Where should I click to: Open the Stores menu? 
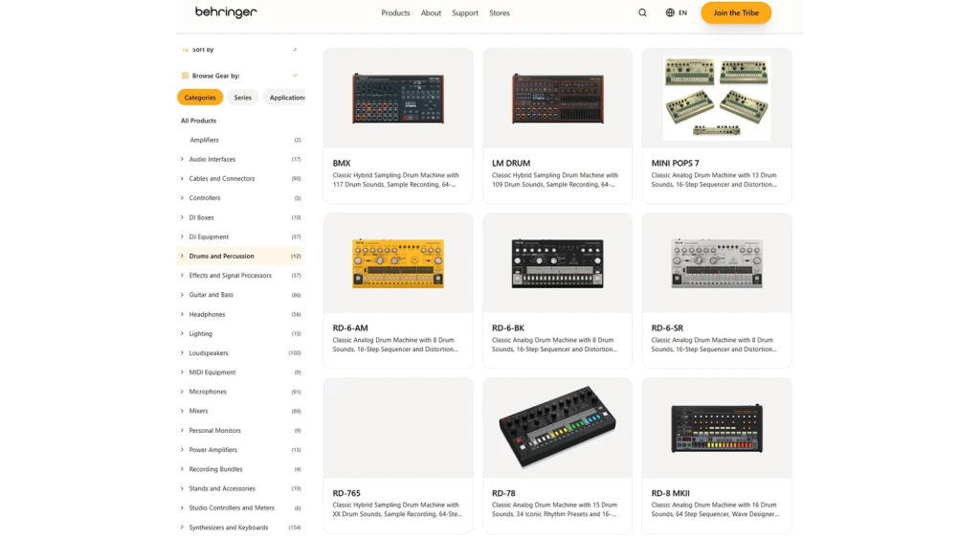pos(500,12)
